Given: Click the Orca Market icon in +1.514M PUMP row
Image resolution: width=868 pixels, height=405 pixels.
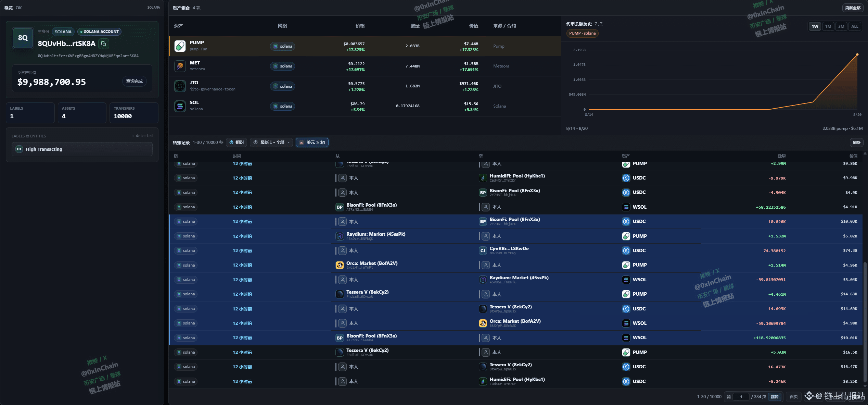Looking at the screenshot, I should pyautogui.click(x=340, y=265).
